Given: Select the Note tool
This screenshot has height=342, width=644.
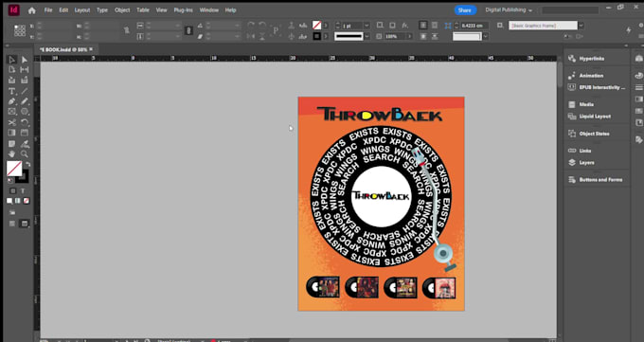Looking at the screenshot, I should tap(11, 143).
